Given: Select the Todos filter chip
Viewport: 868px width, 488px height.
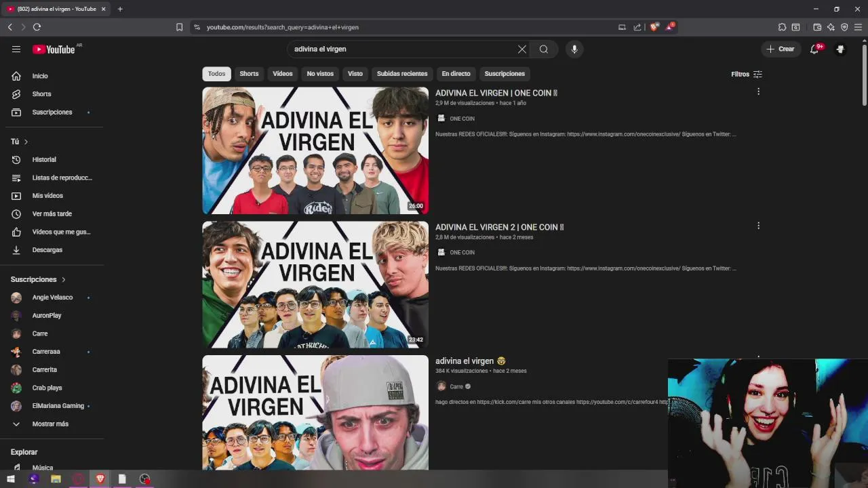Looking at the screenshot, I should point(216,74).
